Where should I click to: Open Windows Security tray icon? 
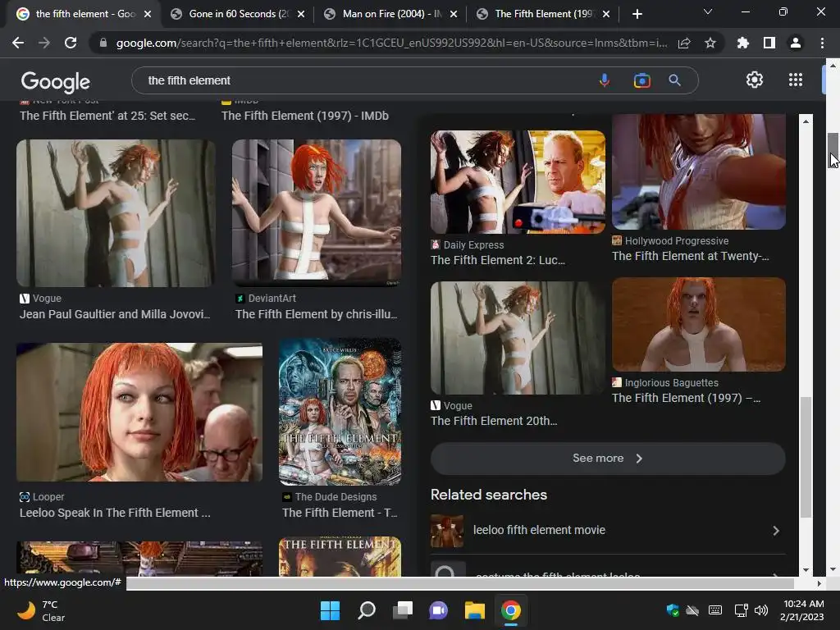click(673, 610)
